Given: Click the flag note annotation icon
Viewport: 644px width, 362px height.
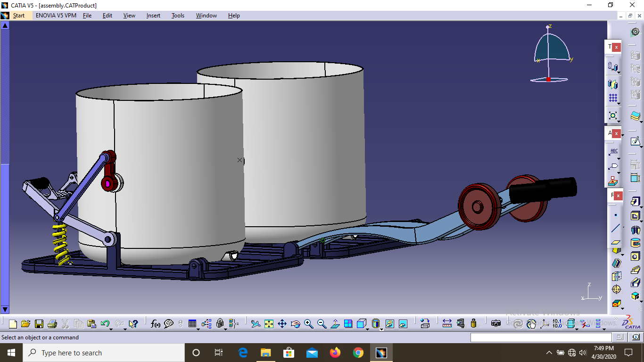Looking at the screenshot, I should point(613,166).
